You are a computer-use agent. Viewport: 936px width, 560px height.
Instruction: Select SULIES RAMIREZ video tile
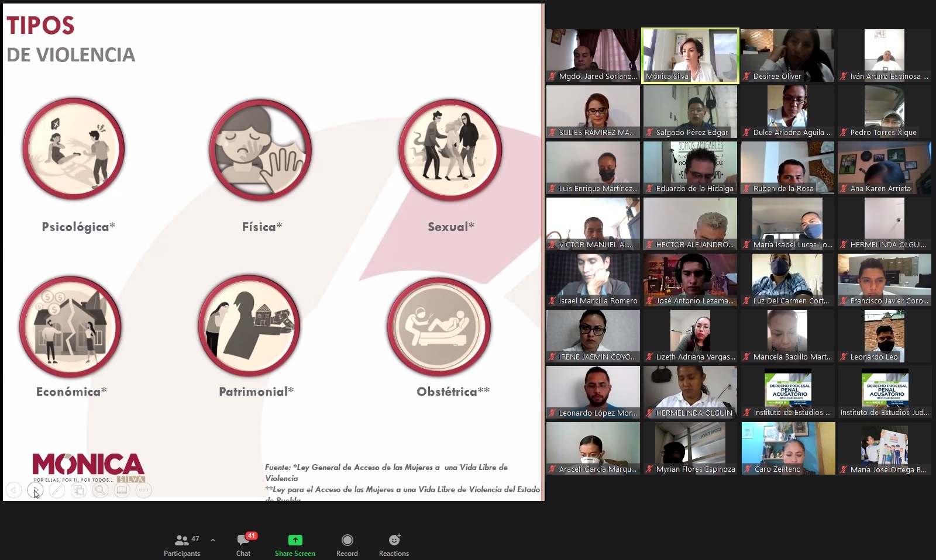coord(593,112)
